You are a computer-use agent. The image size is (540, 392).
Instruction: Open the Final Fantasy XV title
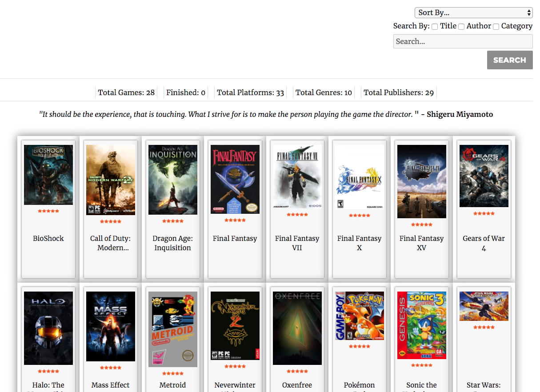click(422, 243)
